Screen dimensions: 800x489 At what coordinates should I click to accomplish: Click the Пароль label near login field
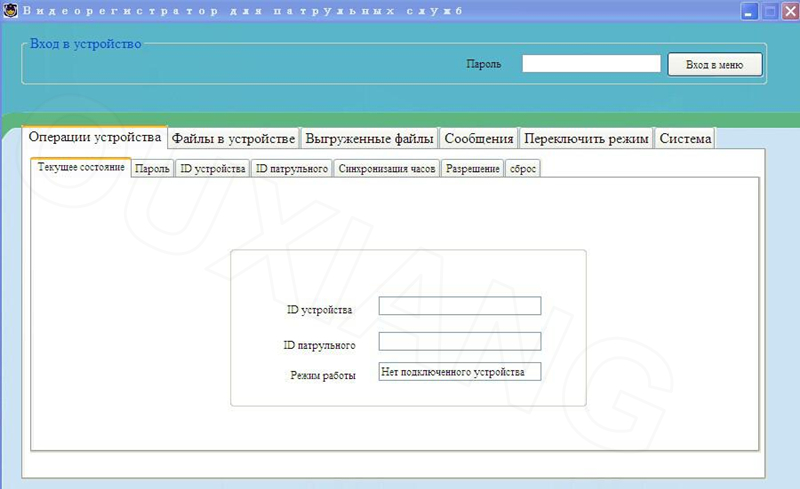pyautogui.click(x=484, y=64)
